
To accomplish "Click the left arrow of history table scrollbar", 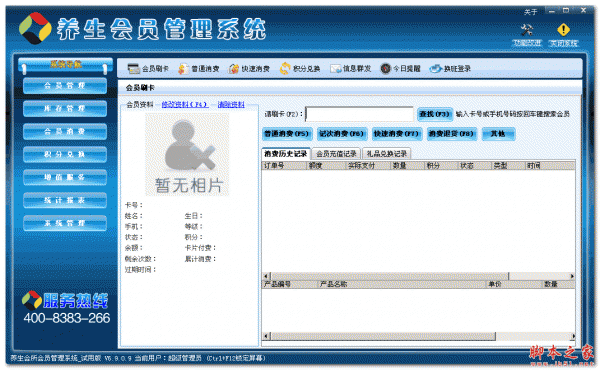I will [x=266, y=276].
